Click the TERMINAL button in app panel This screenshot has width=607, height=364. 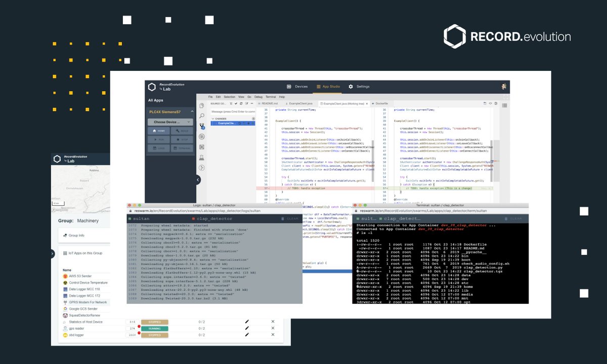tap(182, 148)
